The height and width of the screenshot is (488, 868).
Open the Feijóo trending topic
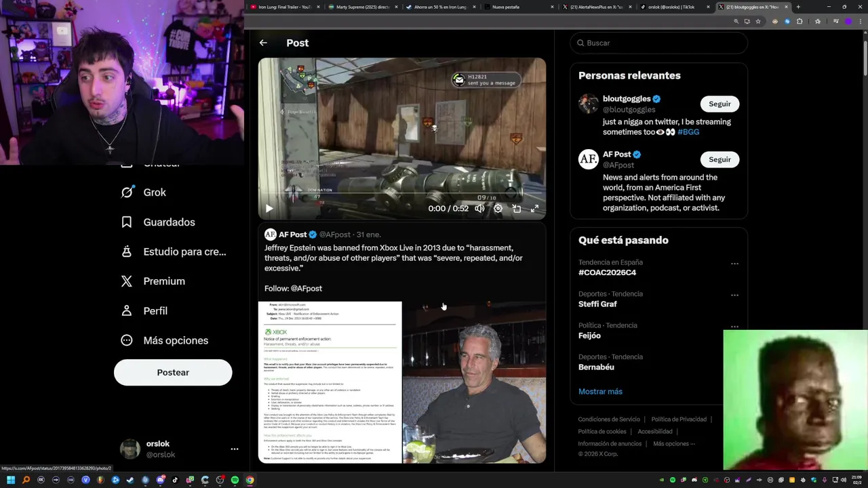pyautogui.click(x=589, y=335)
